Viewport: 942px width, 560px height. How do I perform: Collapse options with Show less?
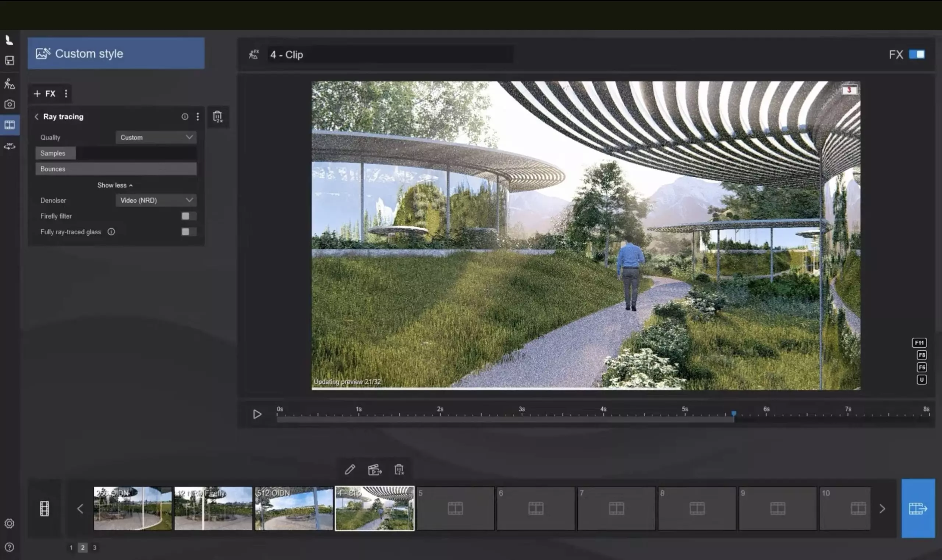pyautogui.click(x=115, y=185)
